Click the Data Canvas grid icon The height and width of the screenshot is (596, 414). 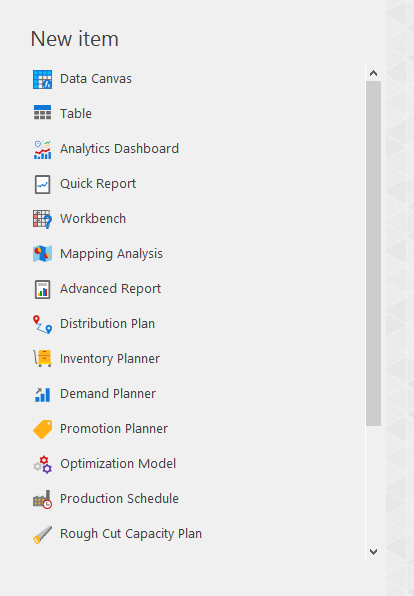42,79
